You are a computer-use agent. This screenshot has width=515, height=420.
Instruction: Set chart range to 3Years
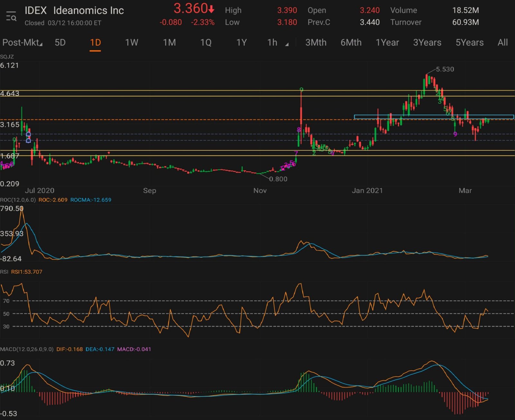427,42
